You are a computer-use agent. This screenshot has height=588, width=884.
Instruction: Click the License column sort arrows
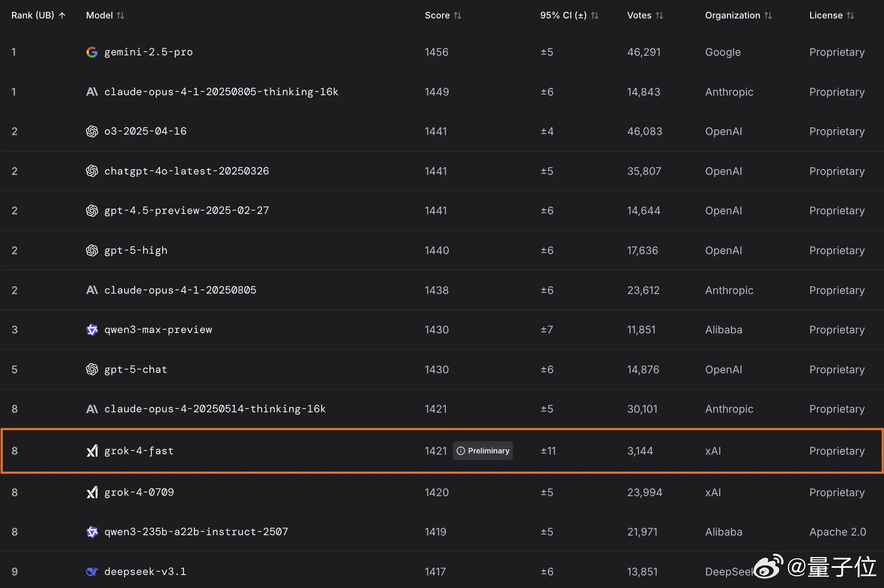coord(850,16)
